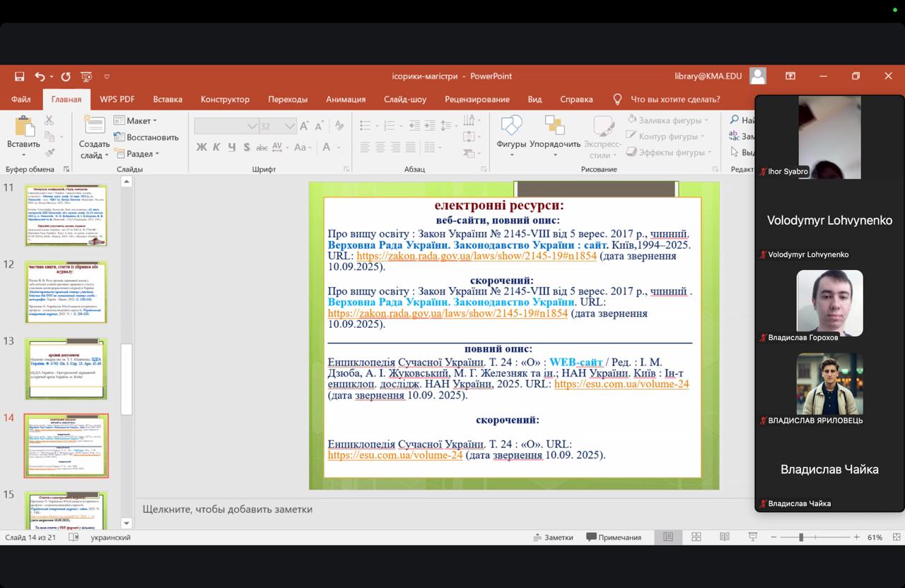905x588 pixels.
Task: Switch to Slide Sorter view icon
Action: click(x=696, y=537)
